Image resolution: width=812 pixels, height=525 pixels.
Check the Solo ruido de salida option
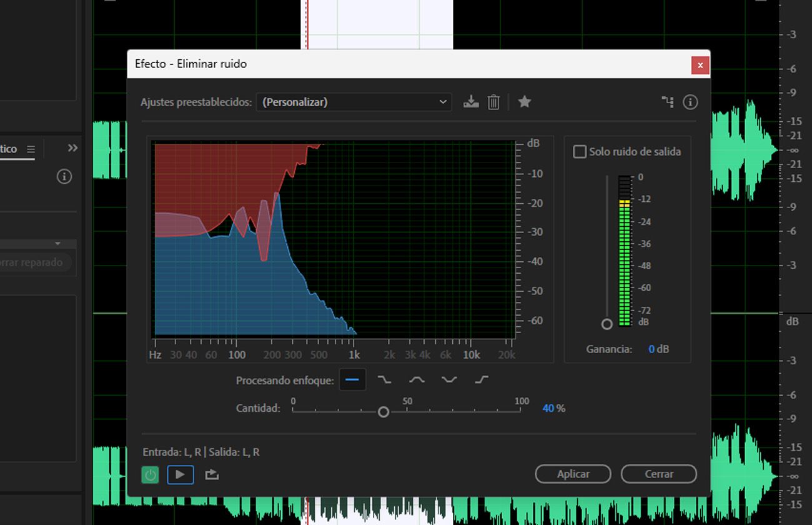pos(580,151)
